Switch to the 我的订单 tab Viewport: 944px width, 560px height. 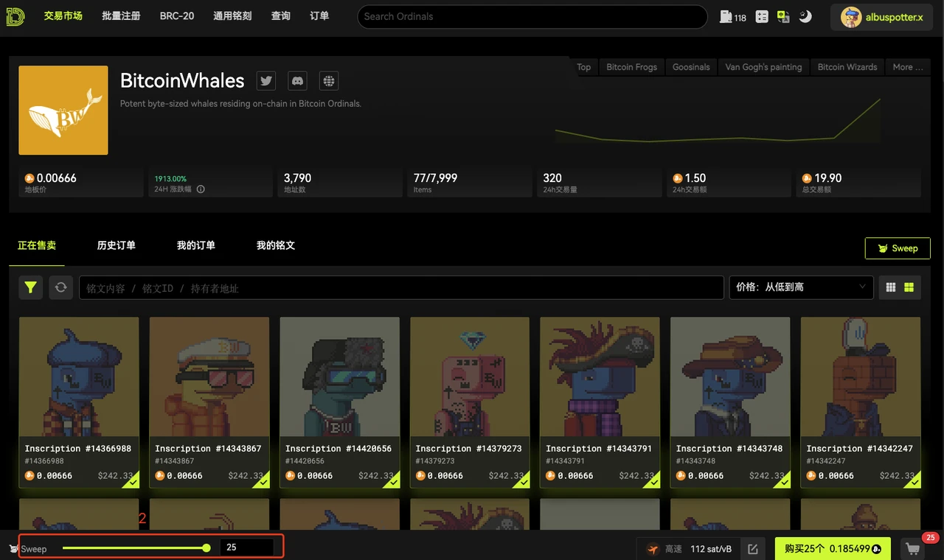click(x=196, y=245)
